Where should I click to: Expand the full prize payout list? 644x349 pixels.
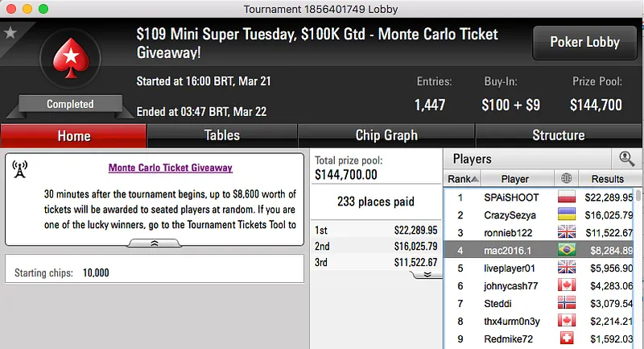(427, 274)
